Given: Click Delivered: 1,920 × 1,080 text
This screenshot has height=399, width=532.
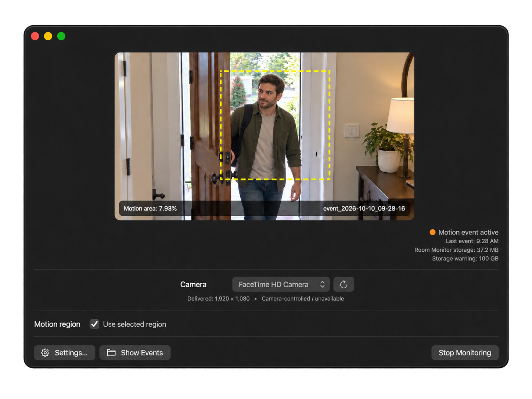Looking at the screenshot, I should (219, 299).
